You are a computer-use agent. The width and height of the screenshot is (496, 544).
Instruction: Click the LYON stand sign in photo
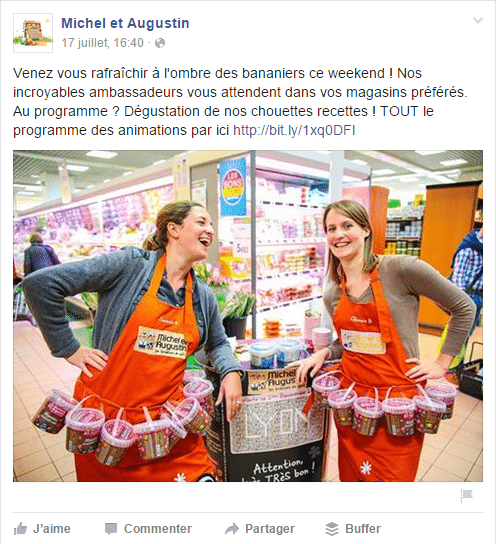coord(275,423)
